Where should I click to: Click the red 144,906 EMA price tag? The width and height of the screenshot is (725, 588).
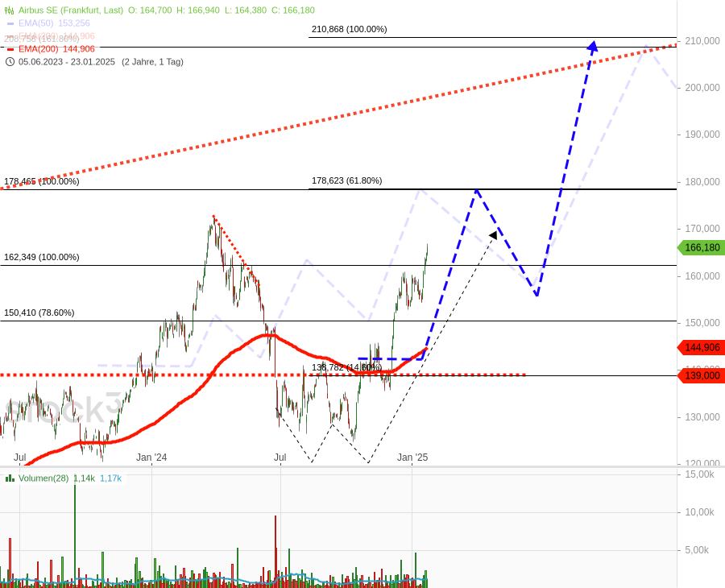(701, 348)
